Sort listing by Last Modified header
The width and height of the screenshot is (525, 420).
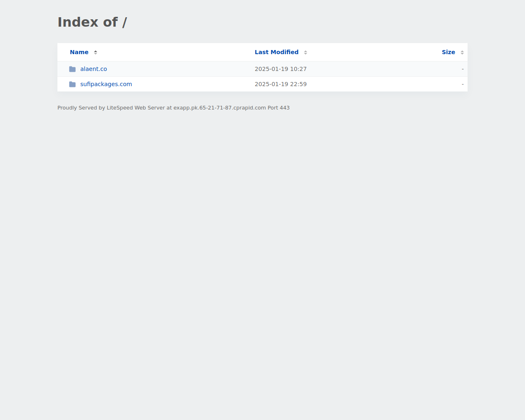276,52
